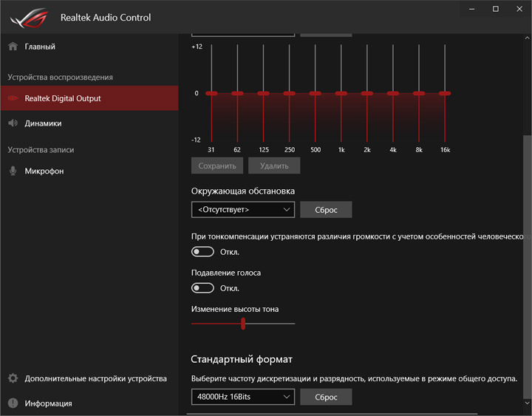Click the scrollbar down arrow
Screen dimensions: 532x416
[528, 403]
